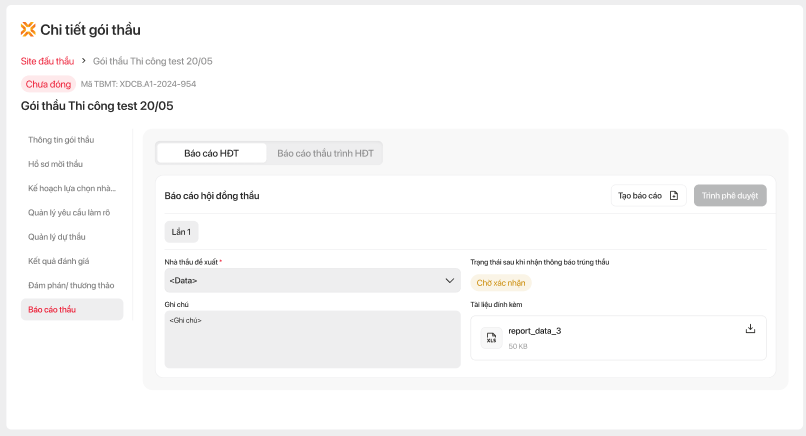Click the XLS file type icon
This screenshot has height=436, width=806.
(491, 338)
